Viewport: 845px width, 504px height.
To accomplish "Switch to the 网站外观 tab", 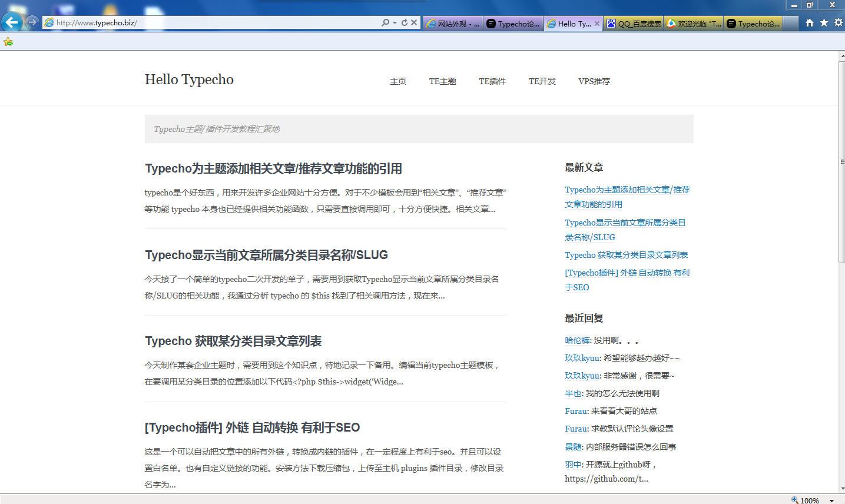I will (x=453, y=24).
